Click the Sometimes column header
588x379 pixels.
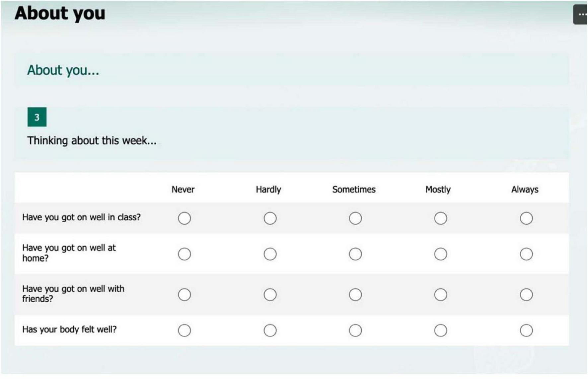pos(353,189)
